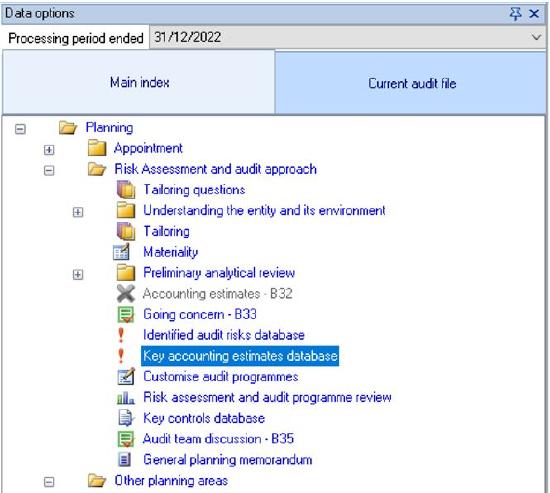Click the Key controls database document icon
The width and height of the screenshot is (550, 493).
[x=126, y=418]
